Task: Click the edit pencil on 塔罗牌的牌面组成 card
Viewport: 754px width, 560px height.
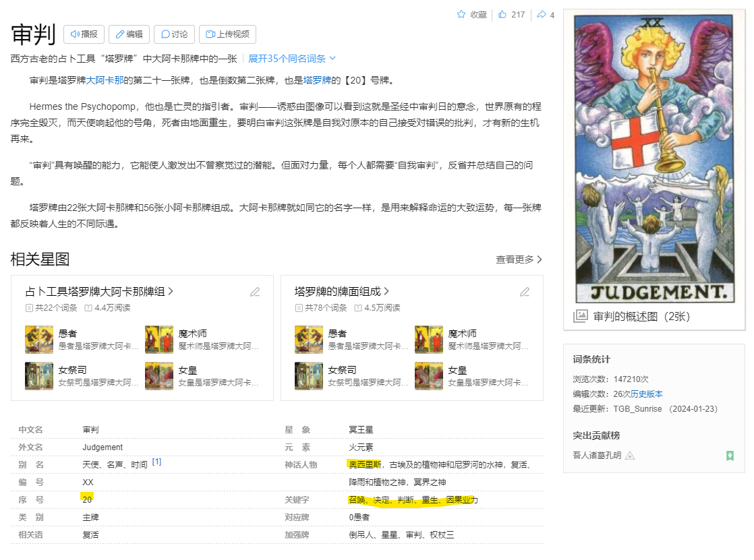Action: (x=525, y=292)
